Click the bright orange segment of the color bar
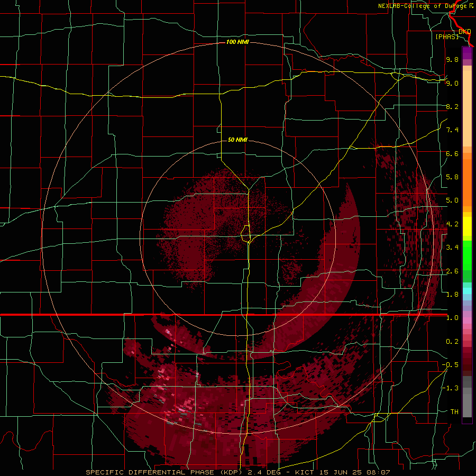 (x=467, y=182)
